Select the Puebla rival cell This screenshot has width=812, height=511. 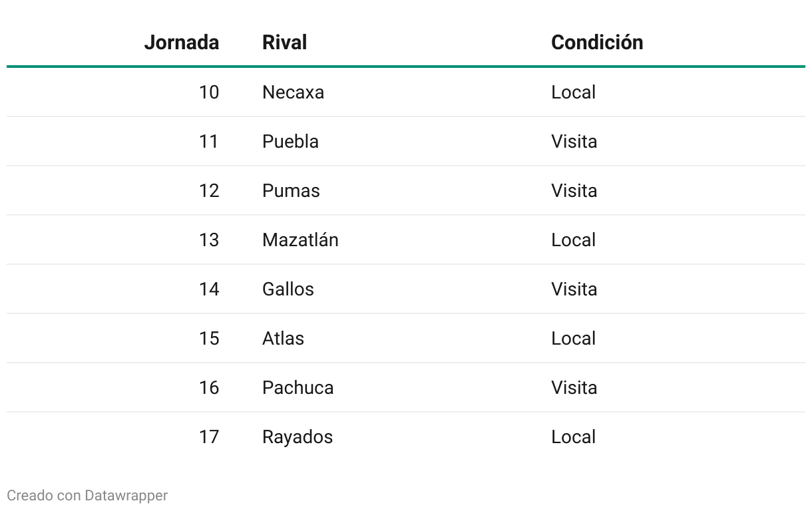click(x=290, y=141)
